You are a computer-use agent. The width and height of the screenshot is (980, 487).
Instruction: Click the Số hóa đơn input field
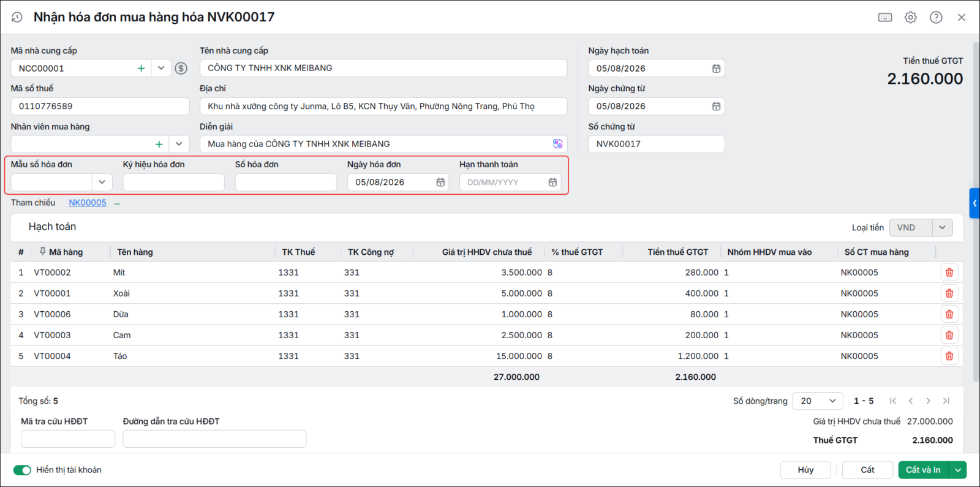pyautogui.click(x=286, y=183)
